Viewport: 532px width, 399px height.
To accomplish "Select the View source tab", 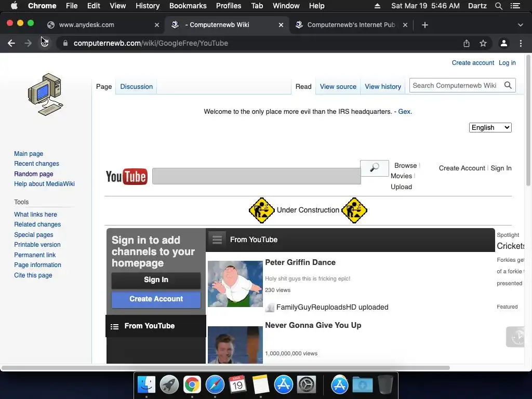I will point(338,87).
